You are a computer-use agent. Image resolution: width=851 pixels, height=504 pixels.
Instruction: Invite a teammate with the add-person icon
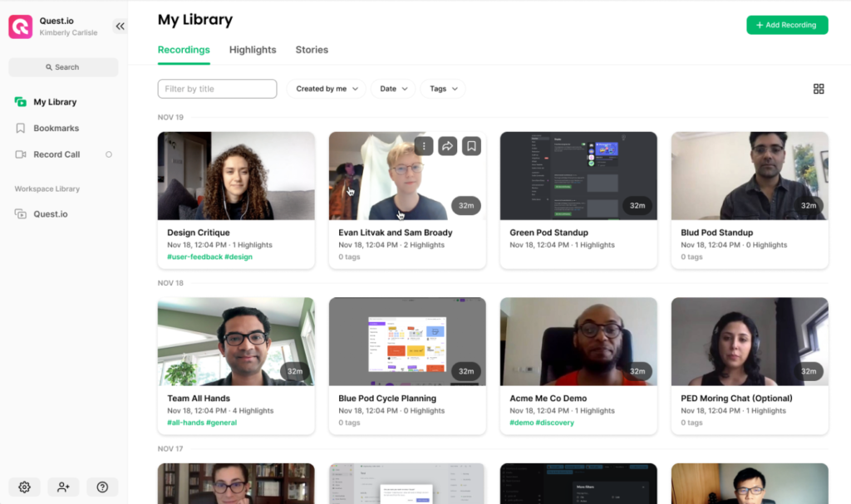tap(63, 487)
